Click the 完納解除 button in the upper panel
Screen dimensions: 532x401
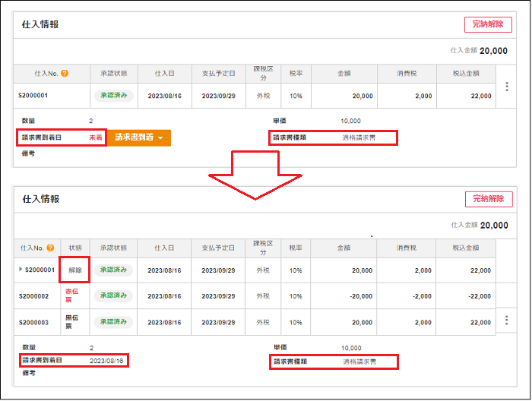pyautogui.click(x=487, y=24)
